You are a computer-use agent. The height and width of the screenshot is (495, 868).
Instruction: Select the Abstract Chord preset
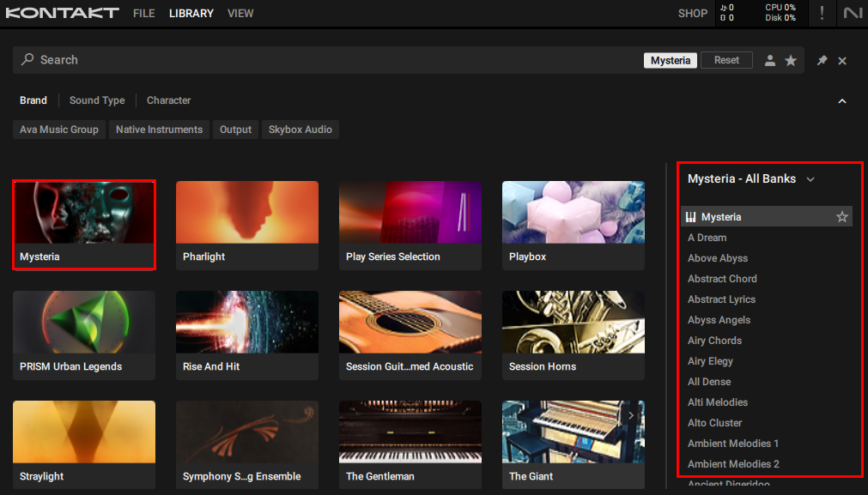tap(722, 279)
